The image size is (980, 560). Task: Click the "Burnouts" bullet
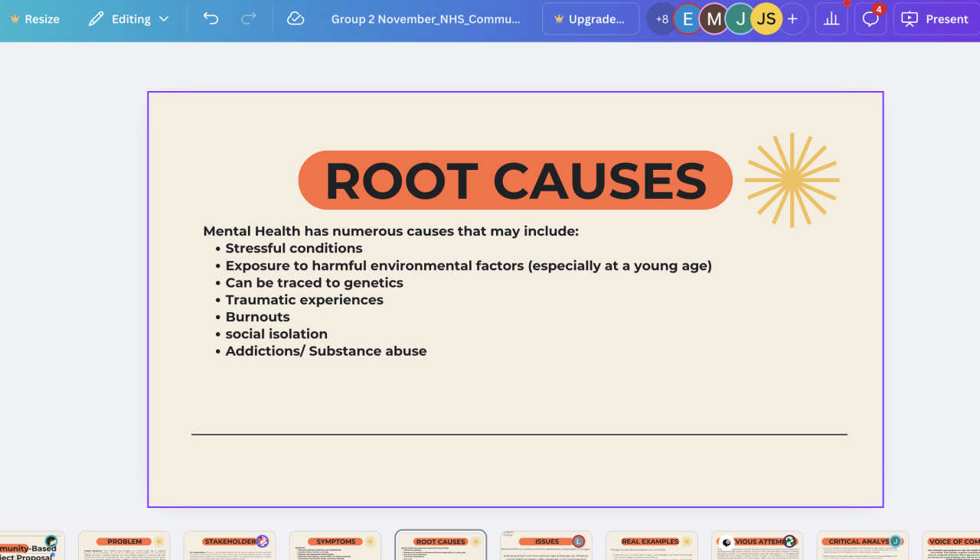(257, 317)
